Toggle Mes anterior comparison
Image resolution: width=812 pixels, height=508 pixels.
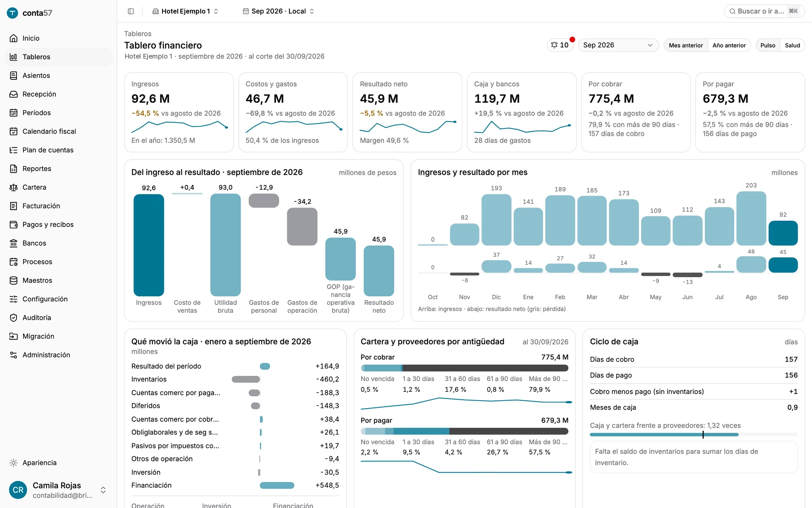[x=686, y=45]
